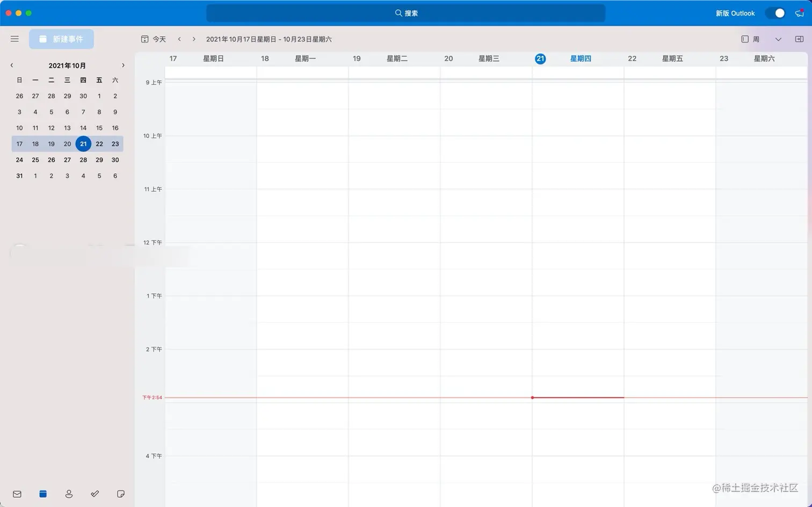812x507 pixels.
Task: Open Tasks checkmark view
Action: click(95, 494)
